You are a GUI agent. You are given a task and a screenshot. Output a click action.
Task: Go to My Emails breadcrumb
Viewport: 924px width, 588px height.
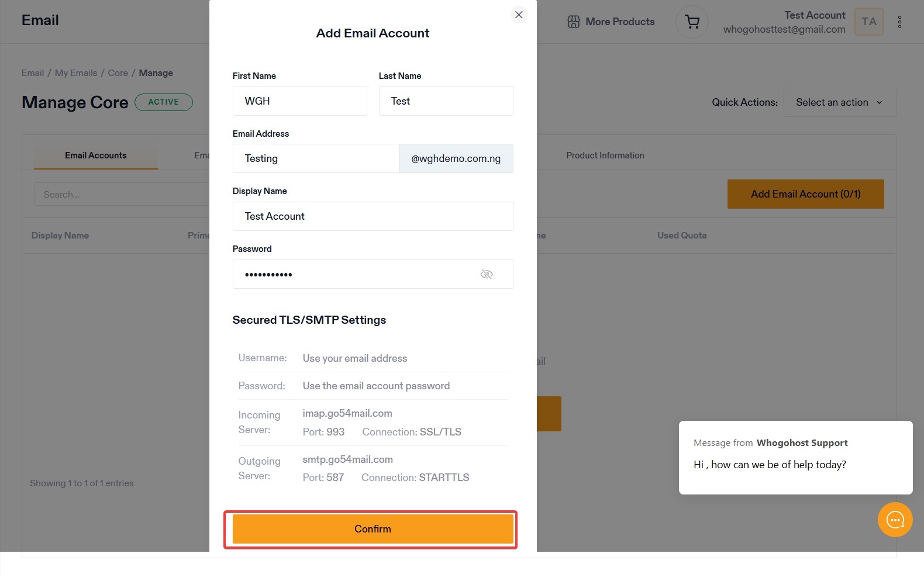coord(76,73)
